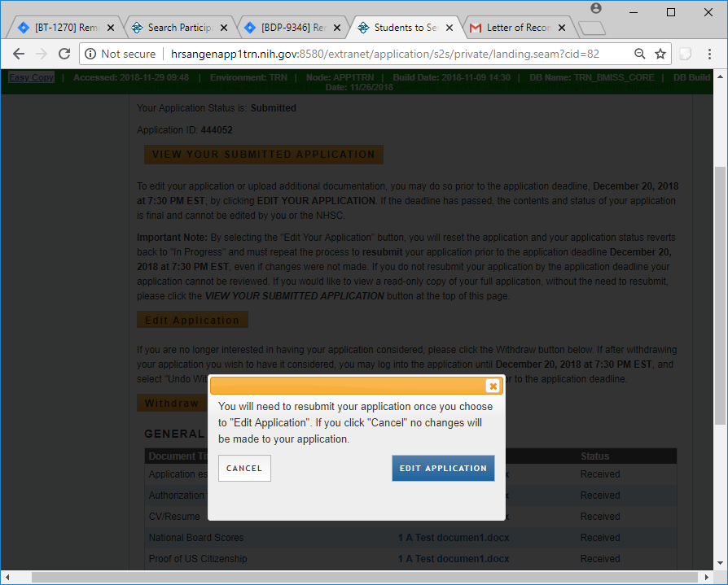Close the BDP-9346 tab
Image resolution: width=728 pixels, height=585 pixels.
(x=337, y=28)
